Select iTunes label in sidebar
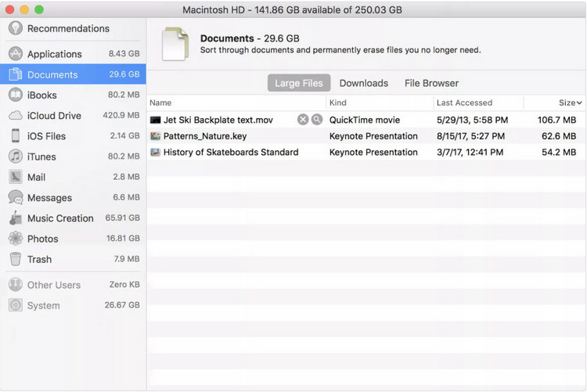This screenshot has height=392, width=587. [41, 156]
